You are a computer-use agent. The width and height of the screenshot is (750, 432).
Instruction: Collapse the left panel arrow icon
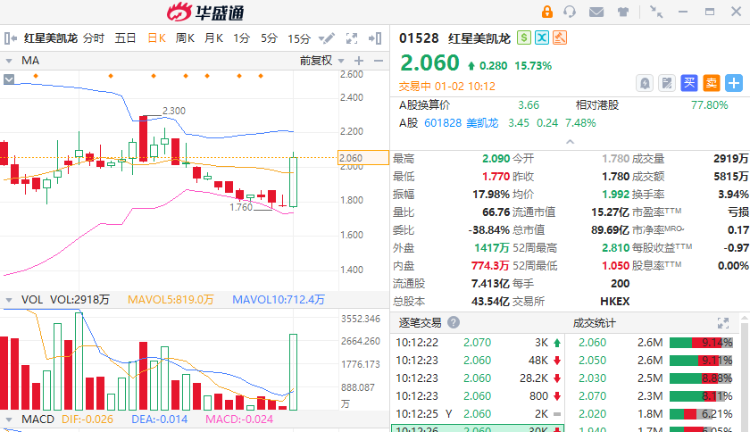click(10, 38)
